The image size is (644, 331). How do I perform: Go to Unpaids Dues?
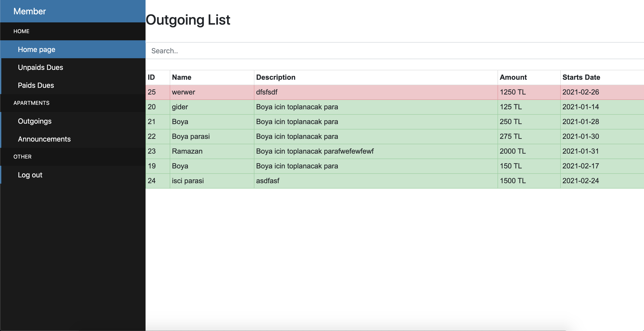coord(40,67)
